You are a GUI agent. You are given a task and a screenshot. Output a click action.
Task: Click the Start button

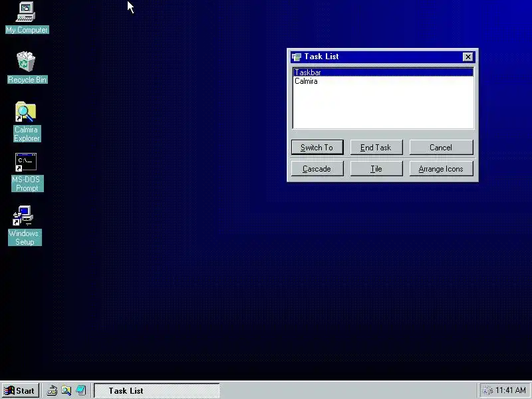[x=20, y=390]
